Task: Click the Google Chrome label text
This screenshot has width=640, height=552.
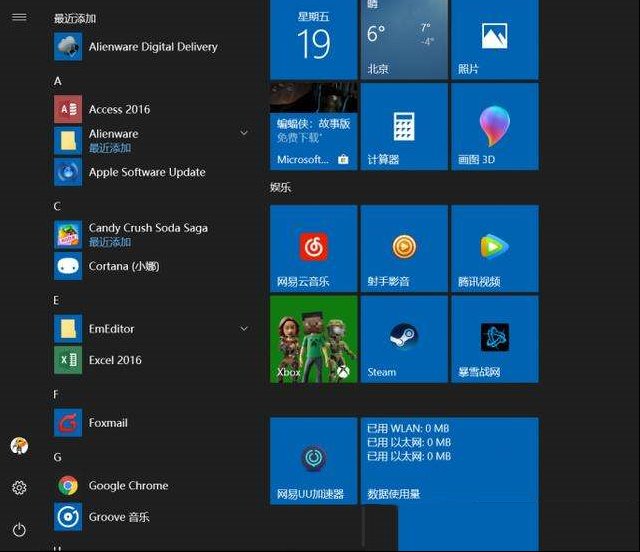Action: click(129, 485)
